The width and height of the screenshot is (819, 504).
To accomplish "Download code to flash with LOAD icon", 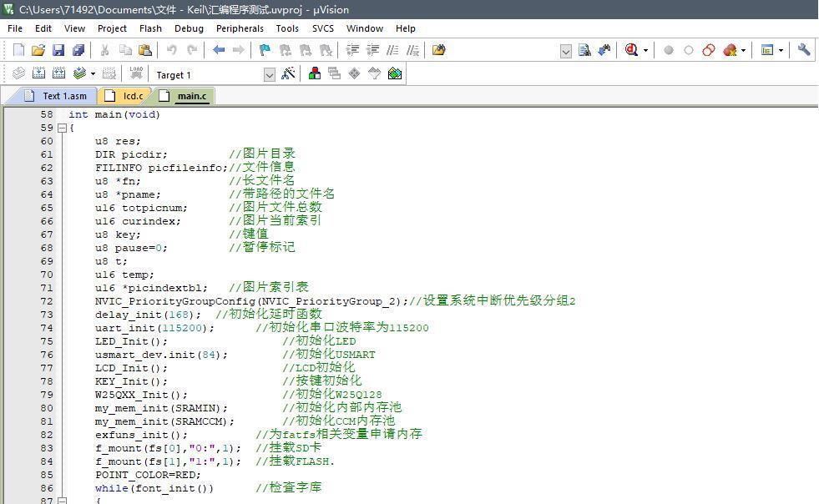I will pyautogui.click(x=136, y=73).
